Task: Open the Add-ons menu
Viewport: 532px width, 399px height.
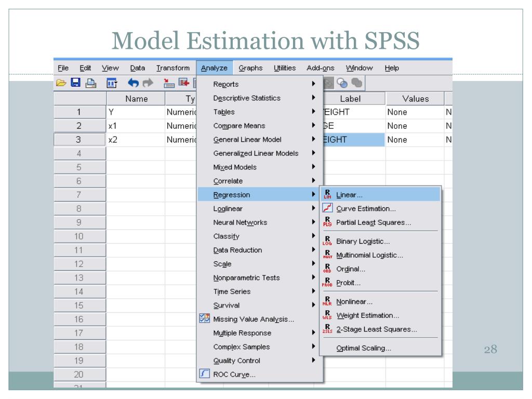Action: [x=320, y=68]
